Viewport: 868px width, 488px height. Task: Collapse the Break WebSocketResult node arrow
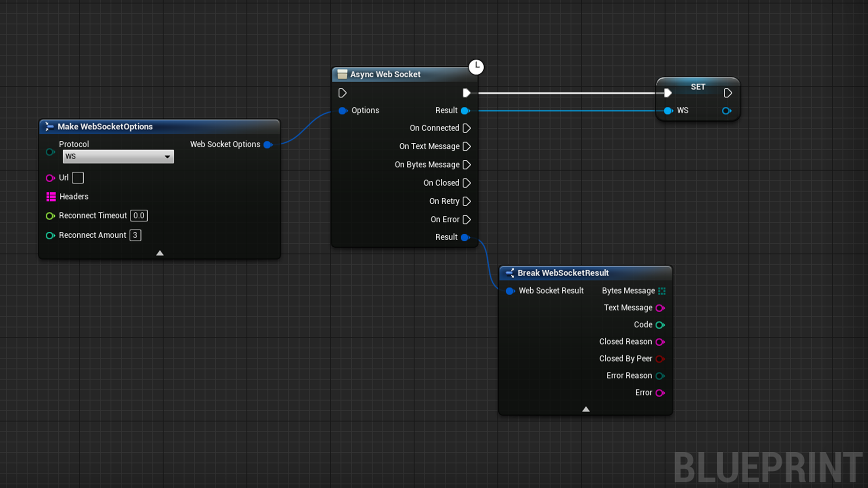pos(585,409)
